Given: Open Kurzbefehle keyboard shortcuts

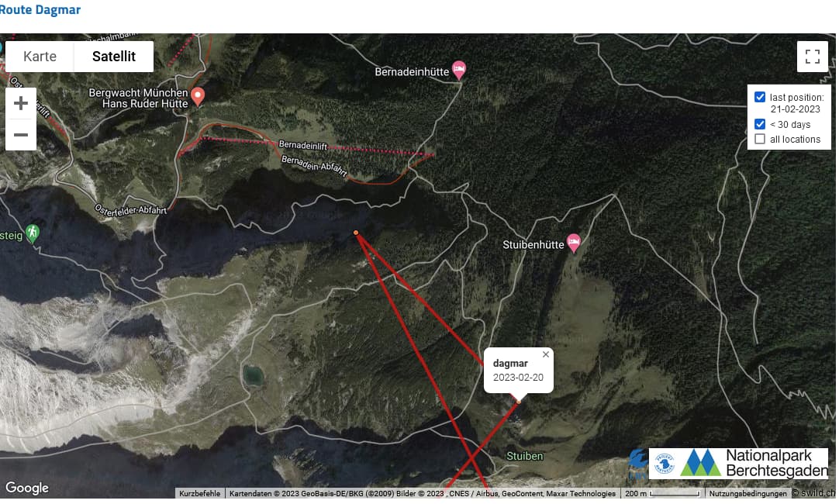Looking at the screenshot, I should [x=199, y=493].
